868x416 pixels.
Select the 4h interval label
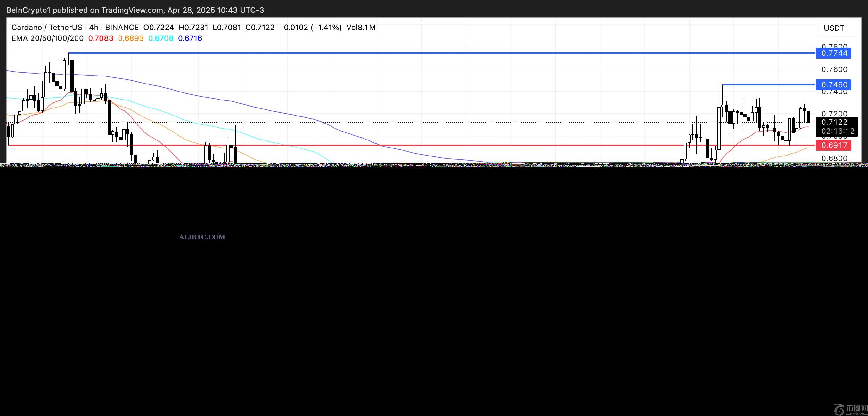[x=94, y=28]
